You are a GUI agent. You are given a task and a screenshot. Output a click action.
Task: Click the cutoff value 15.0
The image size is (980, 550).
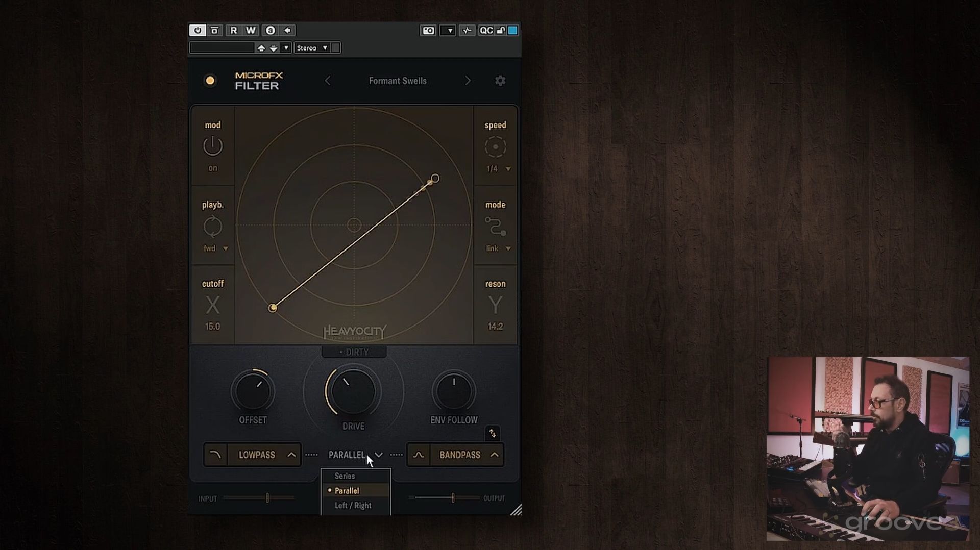click(x=213, y=327)
